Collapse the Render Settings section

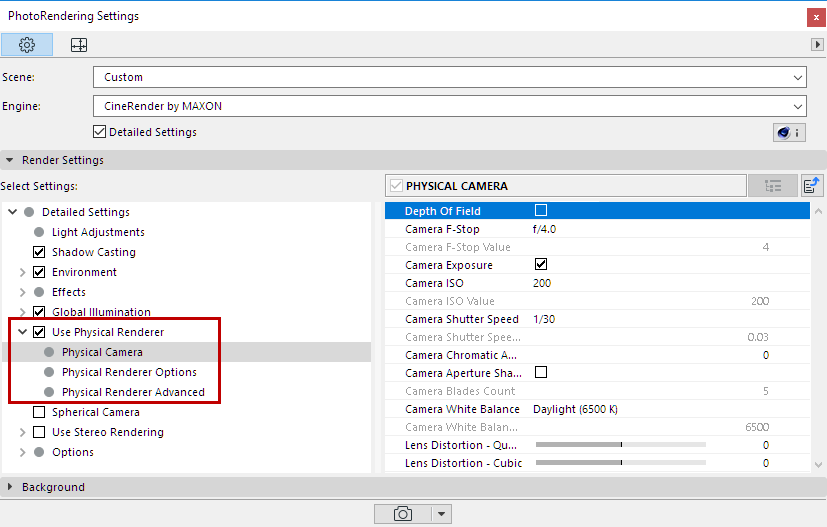[9, 160]
